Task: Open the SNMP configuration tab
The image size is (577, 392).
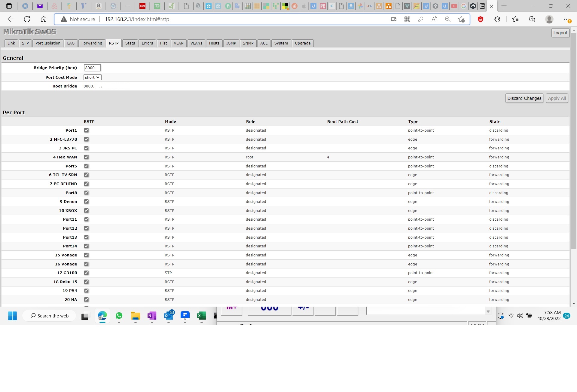Action: pyautogui.click(x=248, y=43)
